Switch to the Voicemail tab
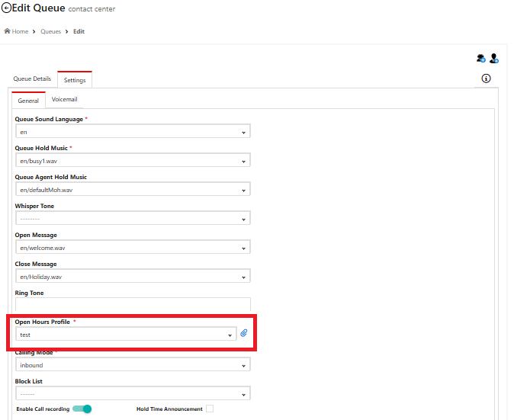This screenshot has width=514, height=420. [64, 99]
